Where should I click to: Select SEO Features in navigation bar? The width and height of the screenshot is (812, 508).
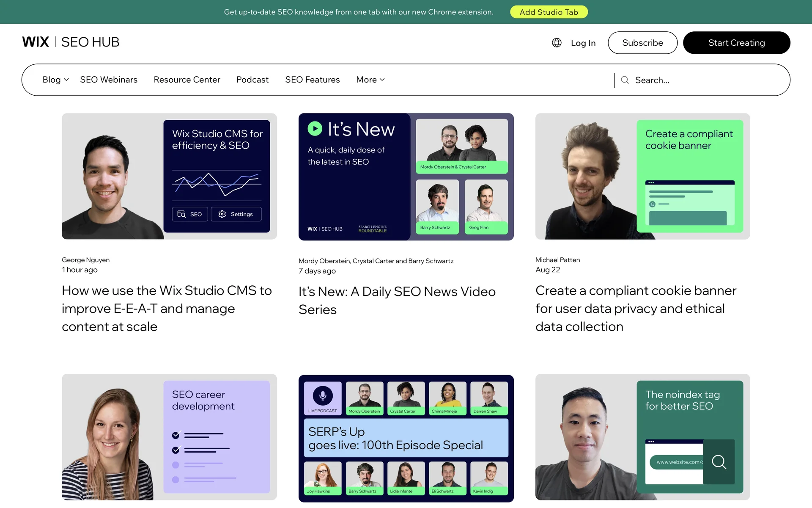(x=313, y=80)
